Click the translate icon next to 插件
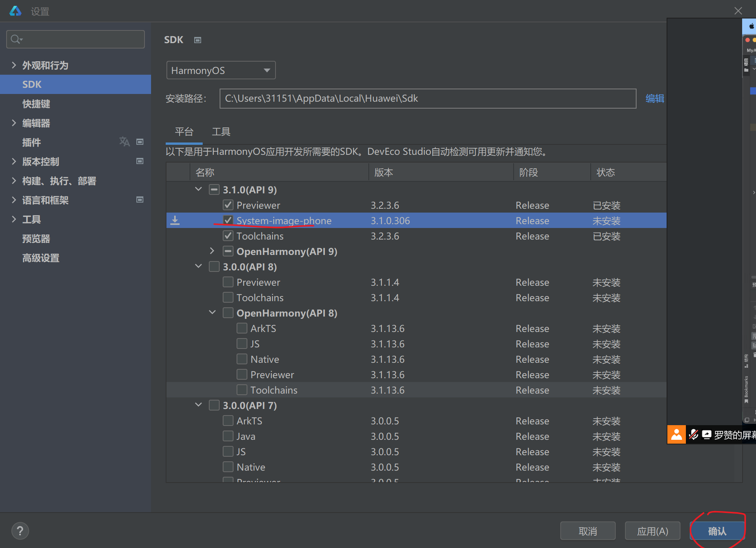This screenshot has height=548, width=756. pos(124,142)
